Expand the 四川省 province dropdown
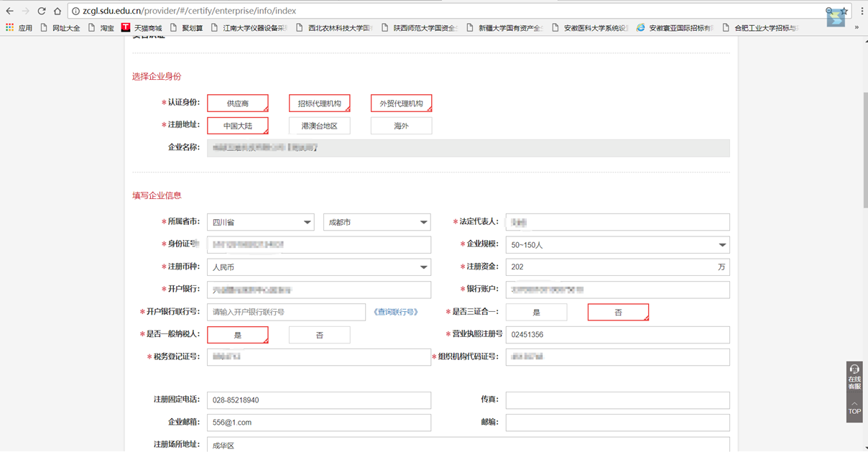This screenshot has height=452, width=868. [260, 223]
